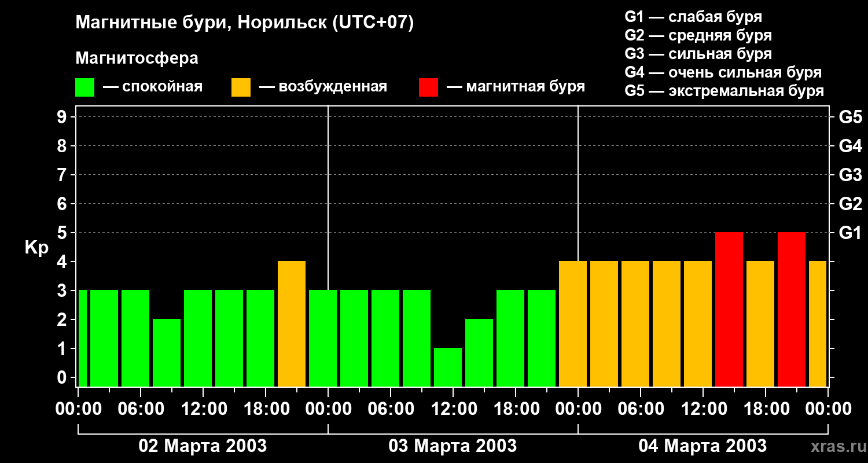Click the green Kp 2 bar on 03 Марта
The image size is (868, 463).
click(479, 352)
